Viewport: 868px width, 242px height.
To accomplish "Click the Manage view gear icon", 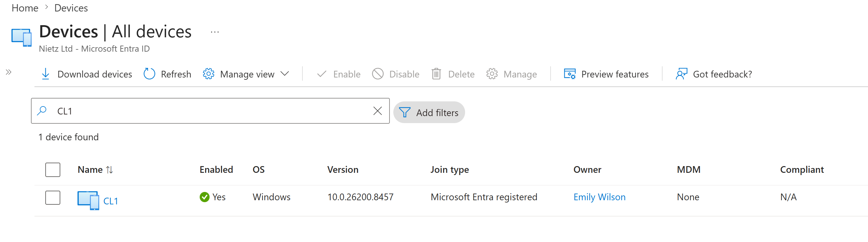I will [209, 74].
